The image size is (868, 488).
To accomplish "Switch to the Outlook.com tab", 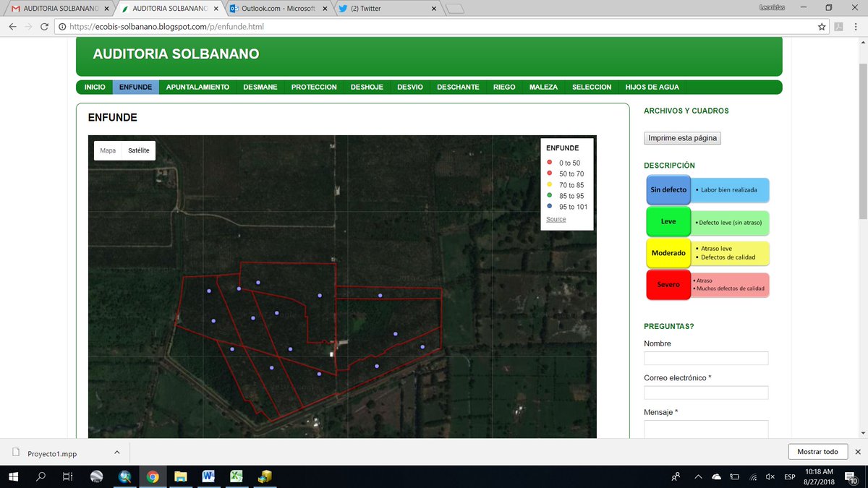I will click(277, 9).
